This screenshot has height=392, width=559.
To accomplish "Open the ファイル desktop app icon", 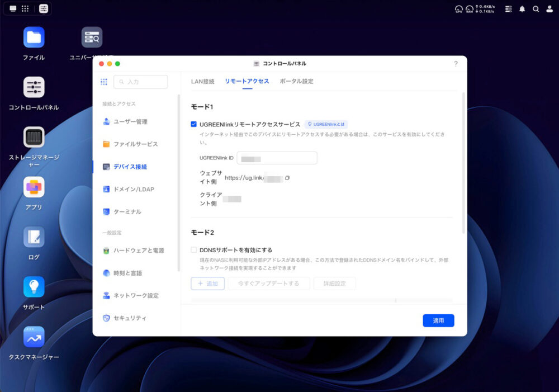I will pyautogui.click(x=34, y=37).
